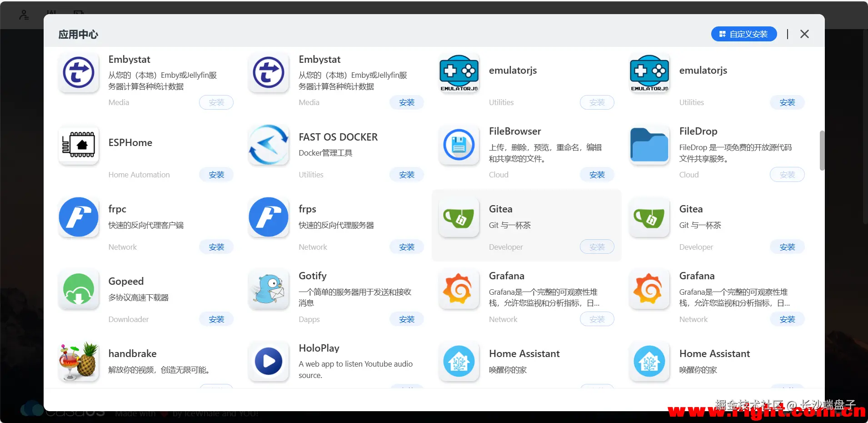Select the Gitea icon in the highlighted card
Image resolution: width=868 pixels, height=423 pixels.
tap(459, 217)
